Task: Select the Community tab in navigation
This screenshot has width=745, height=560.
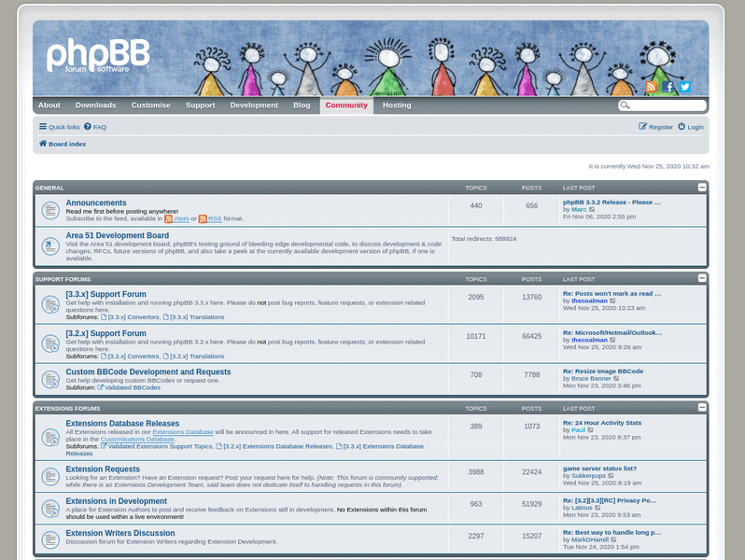Action: coord(346,105)
